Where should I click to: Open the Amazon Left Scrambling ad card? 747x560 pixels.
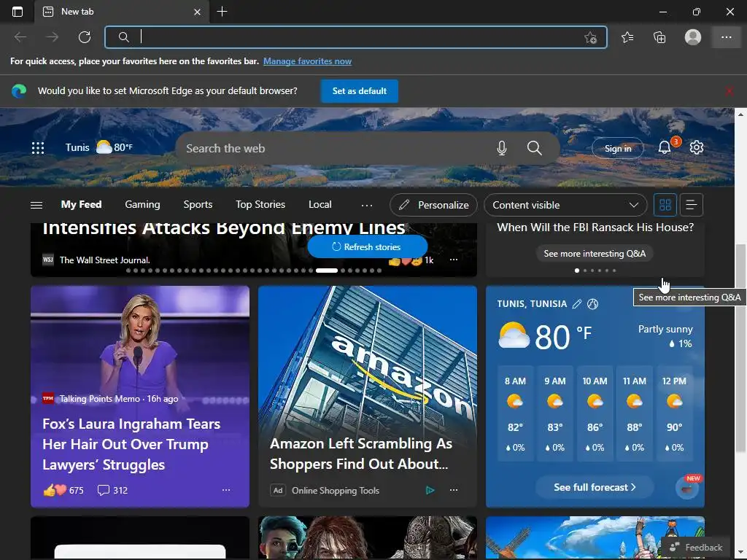click(368, 396)
